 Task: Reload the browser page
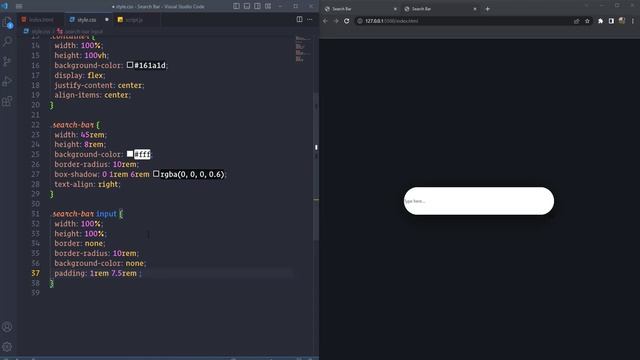347,21
